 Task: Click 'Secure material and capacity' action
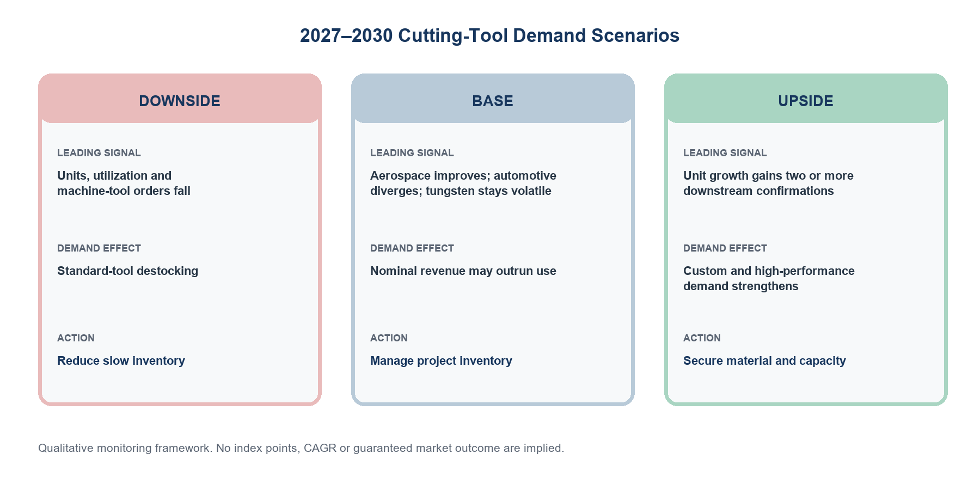[764, 360]
